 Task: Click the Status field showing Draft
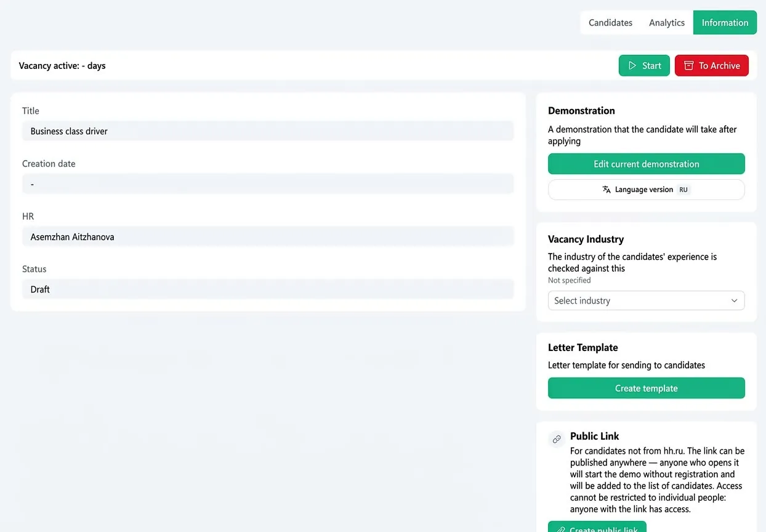click(x=268, y=289)
